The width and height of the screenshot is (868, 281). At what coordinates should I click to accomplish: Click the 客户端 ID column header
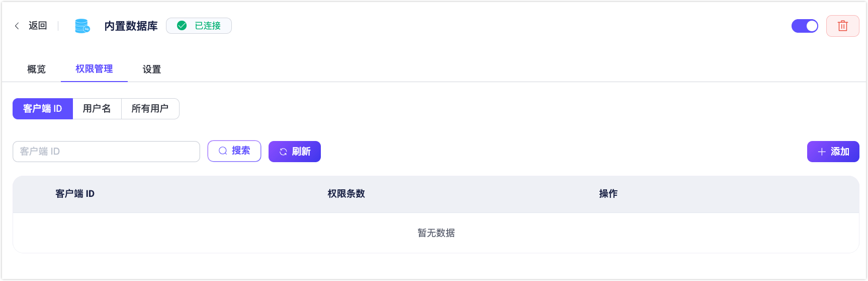point(75,194)
